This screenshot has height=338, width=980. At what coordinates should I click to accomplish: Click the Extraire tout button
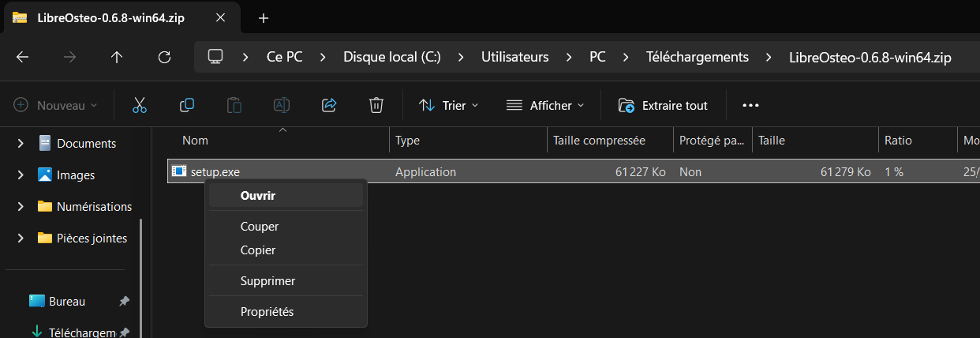coord(663,105)
